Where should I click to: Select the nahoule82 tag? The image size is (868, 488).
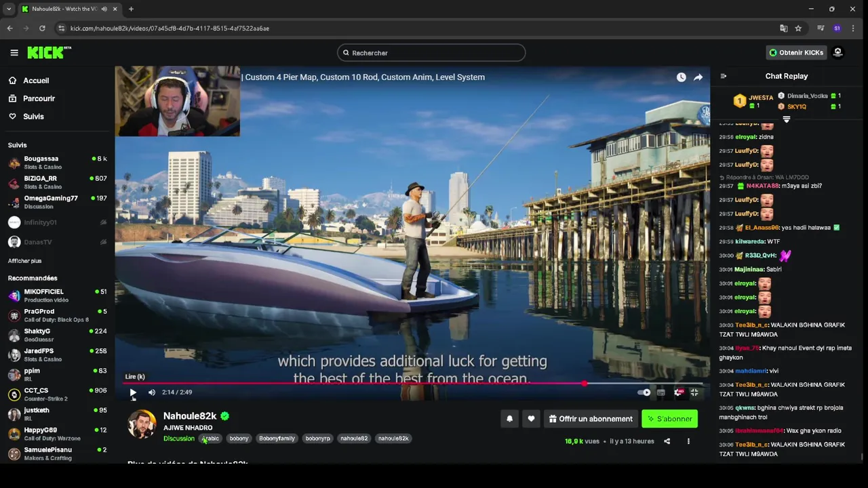(354, 439)
